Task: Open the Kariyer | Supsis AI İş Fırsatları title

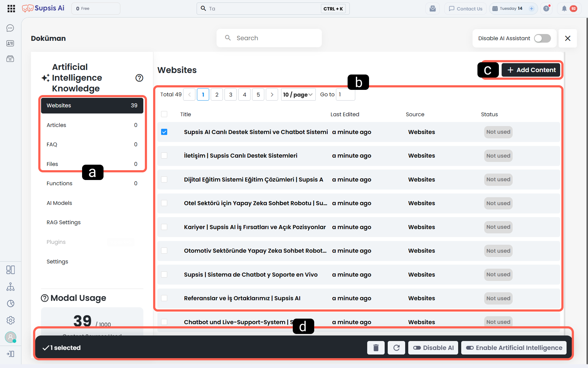Action: (x=255, y=227)
